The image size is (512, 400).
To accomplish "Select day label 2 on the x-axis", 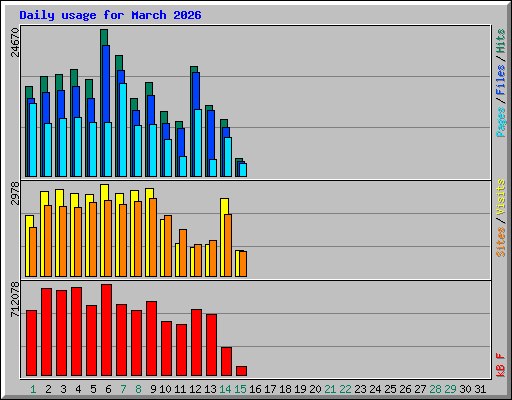I will click(48, 389).
